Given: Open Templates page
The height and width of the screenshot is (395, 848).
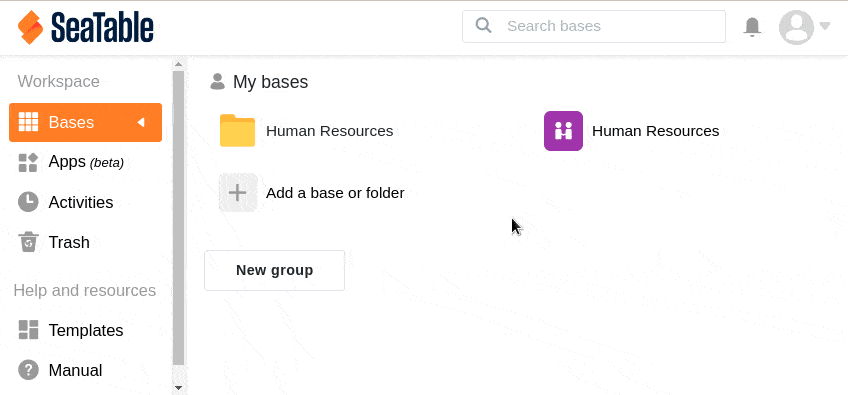Looking at the screenshot, I should tap(85, 330).
